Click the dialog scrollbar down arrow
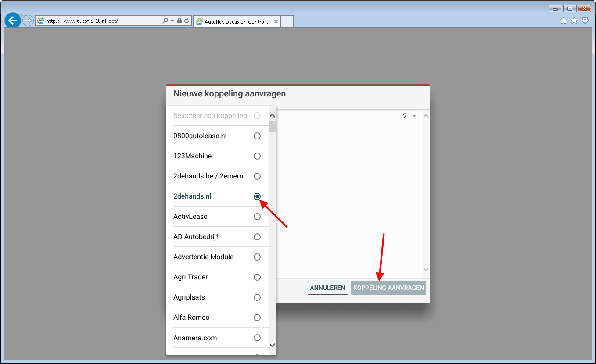The height and width of the screenshot is (364, 596). 425,269
